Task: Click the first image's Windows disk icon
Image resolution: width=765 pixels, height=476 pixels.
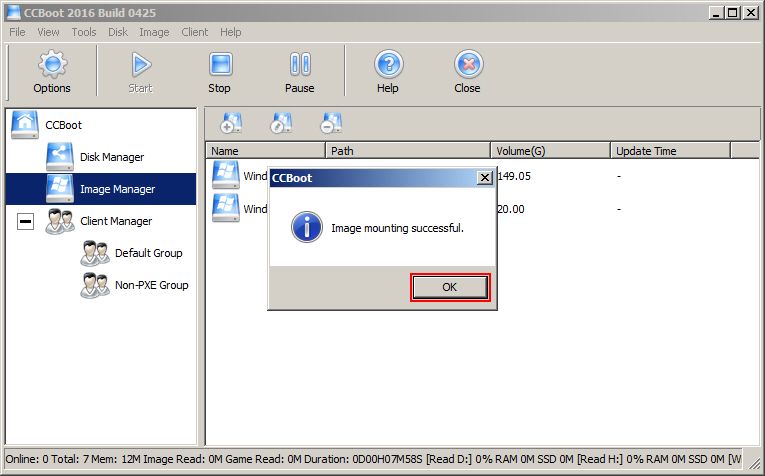Action: point(226,175)
